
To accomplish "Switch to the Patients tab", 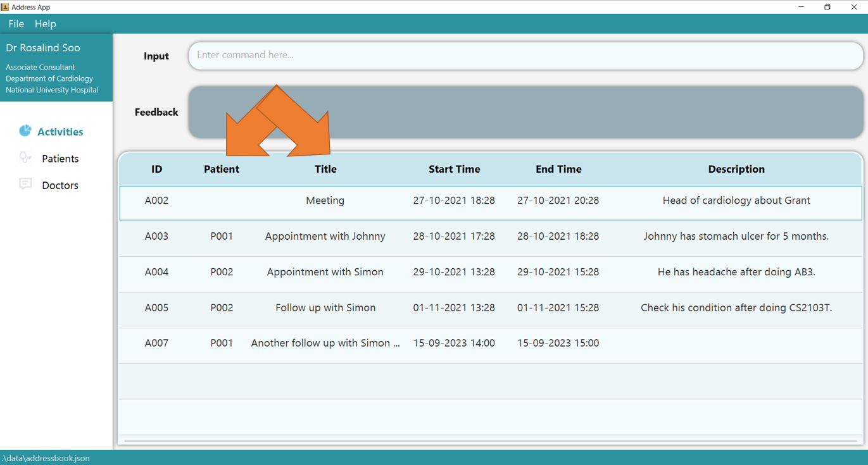I will 60,159.
